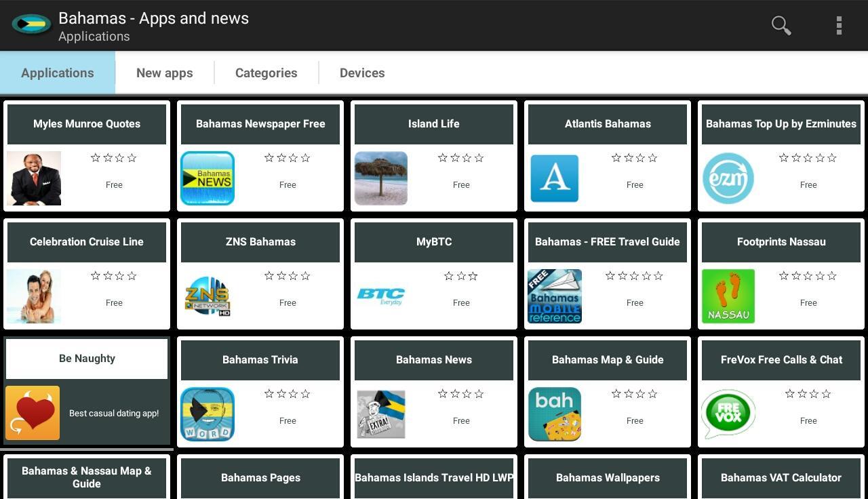Screen dimensions: 868x499
Task: Open the Bahamas Wallpapers card
Action: 608,477
